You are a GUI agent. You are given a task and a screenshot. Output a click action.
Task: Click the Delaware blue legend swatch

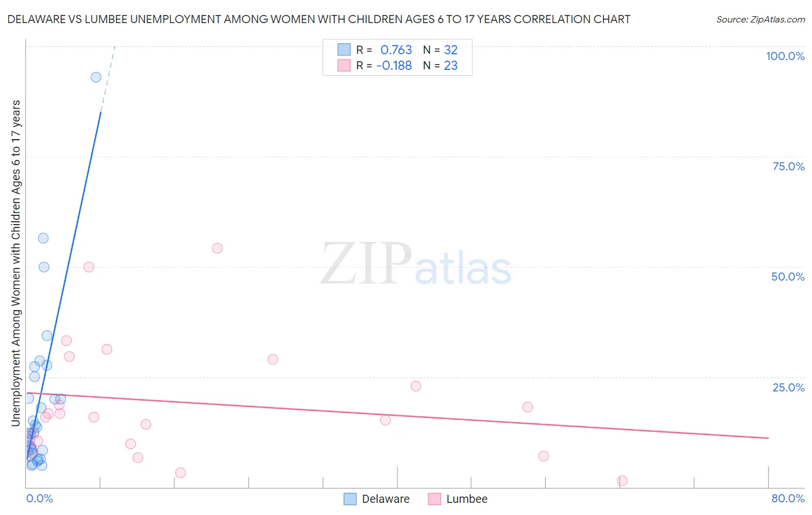click(350, 499)
